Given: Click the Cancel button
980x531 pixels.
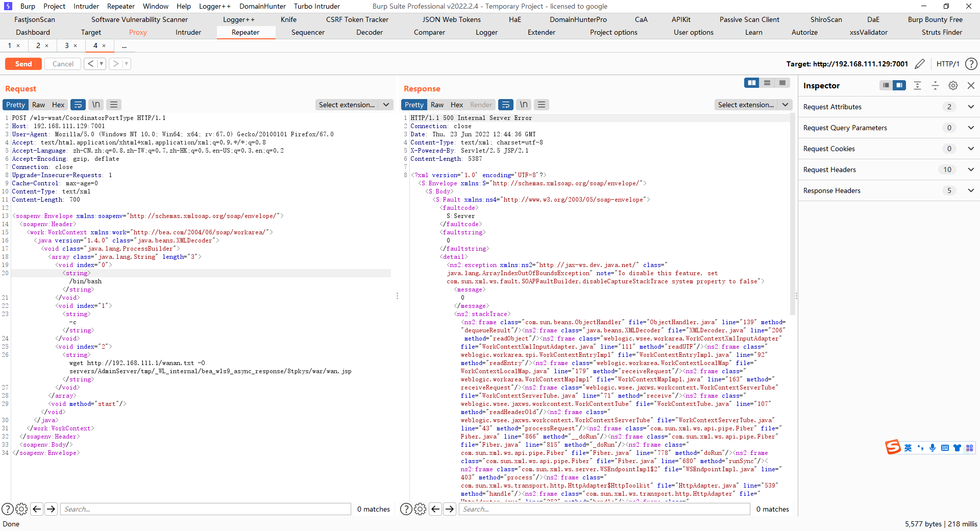Looking at the screenshot, I should [x=63, y=64].
